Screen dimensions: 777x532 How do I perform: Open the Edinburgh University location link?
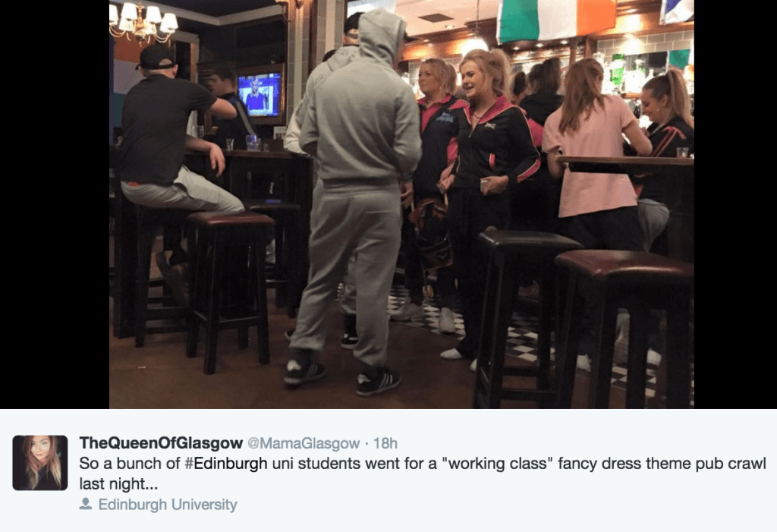(x=168, y=504)
